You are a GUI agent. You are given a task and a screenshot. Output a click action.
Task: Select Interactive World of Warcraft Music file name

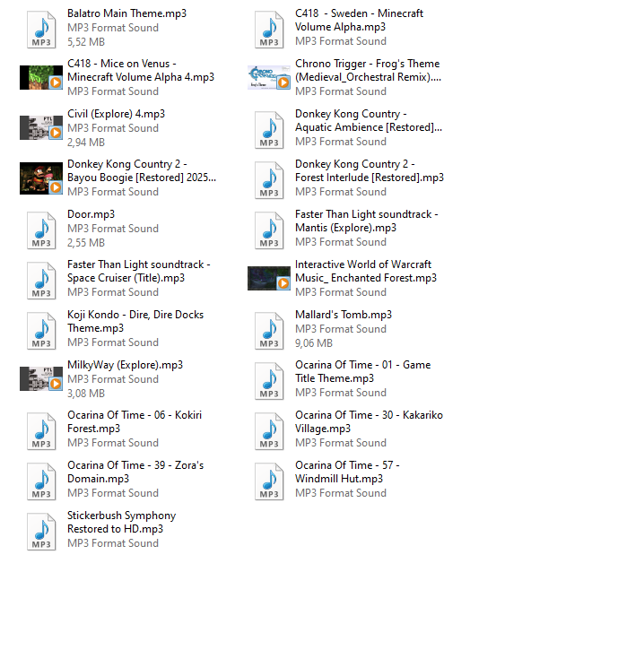(x=366, y=271)
